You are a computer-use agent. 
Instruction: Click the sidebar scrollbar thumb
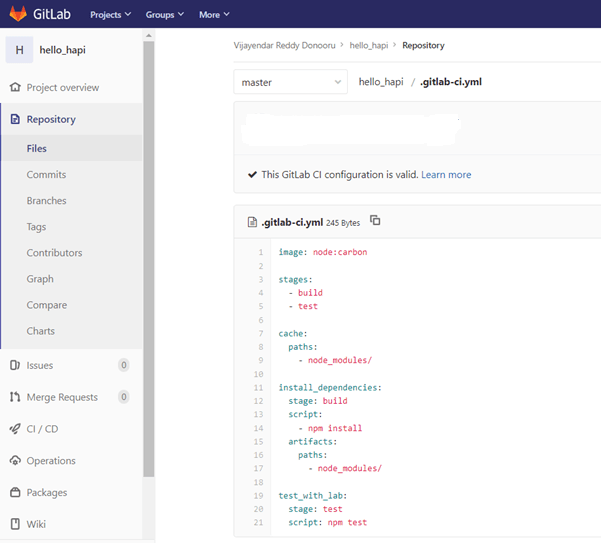[149, 259]
